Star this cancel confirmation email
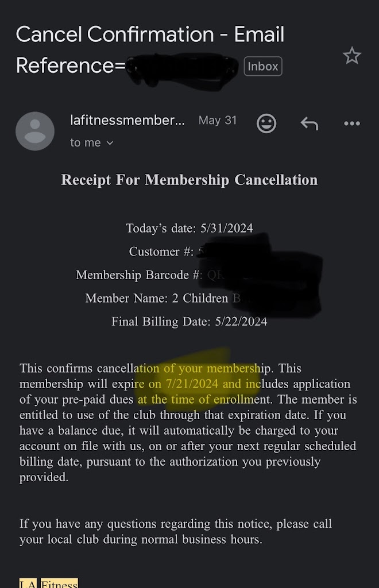Viewport: 379px width, 588px height. pyautogui.click(x=351, y=56)
